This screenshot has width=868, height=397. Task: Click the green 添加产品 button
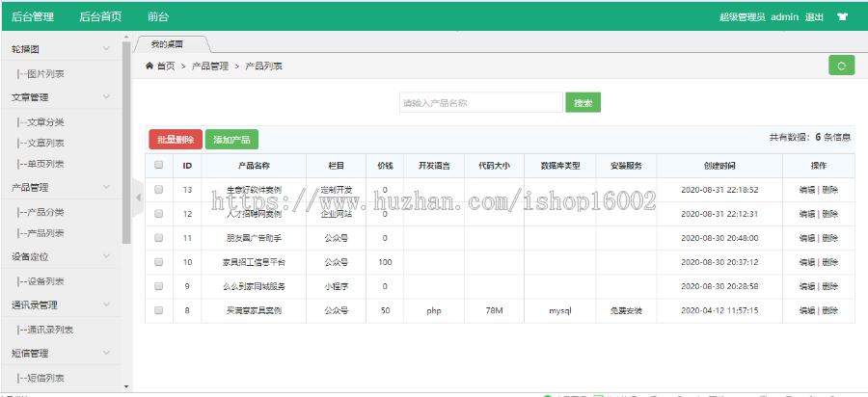pos(231,140)
